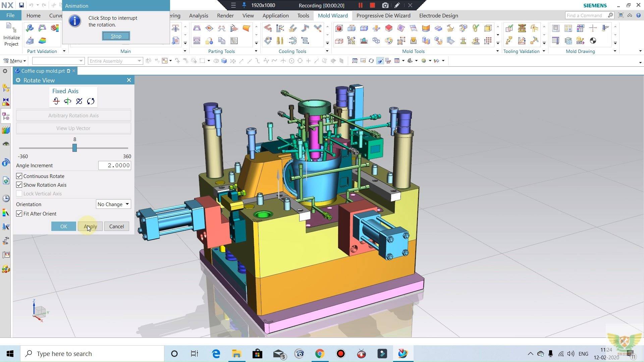The width and height of the screenshot is (644, 362).
Task: Open the recorder pencil annotation tool
Action: tap(397, 5)
